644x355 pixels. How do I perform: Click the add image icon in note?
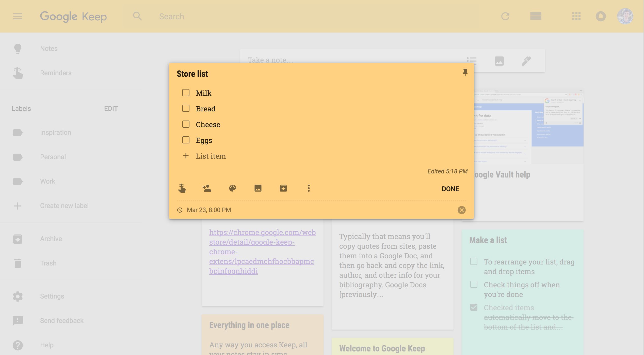pyautogui.click(x=258, y=188)
